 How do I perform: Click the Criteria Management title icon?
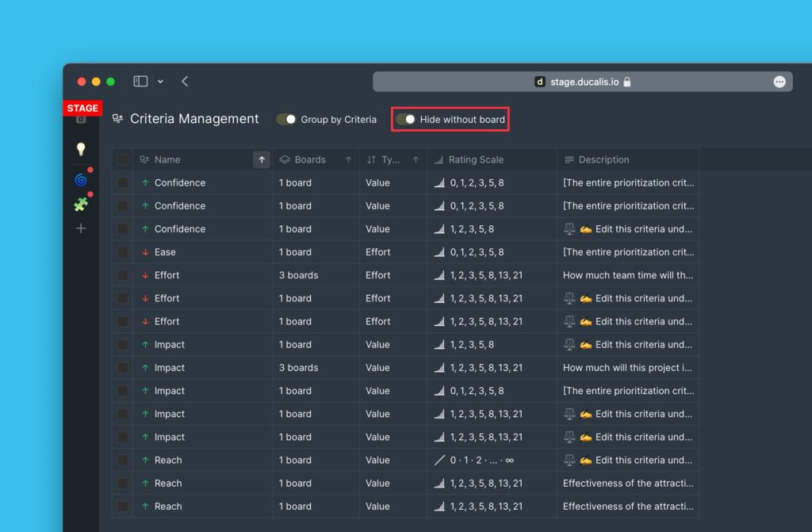click(117, 119)
